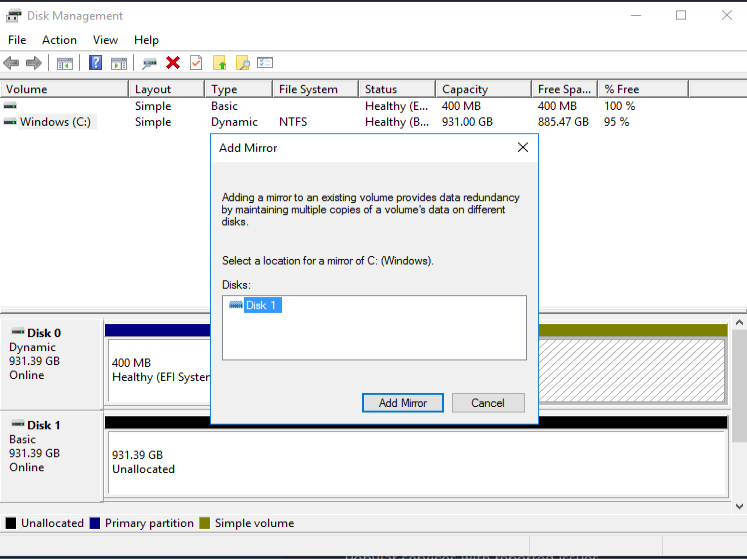This screenshot has width=747, height=559.
Task: Click the Disk 0 label panel
Action: (x=52, y=354)
